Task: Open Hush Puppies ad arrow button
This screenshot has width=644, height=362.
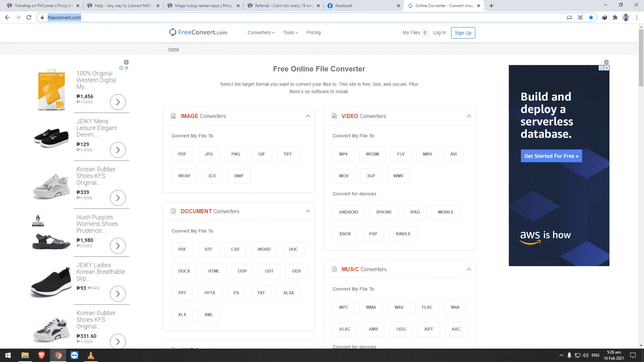Action: 118,246
